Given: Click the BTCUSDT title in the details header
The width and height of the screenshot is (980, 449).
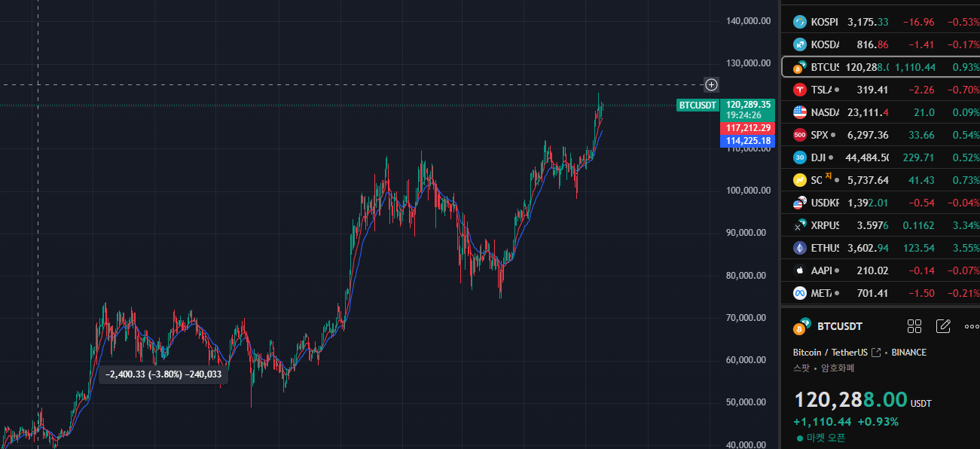Looking at the screenshot, I should point(840,326).
